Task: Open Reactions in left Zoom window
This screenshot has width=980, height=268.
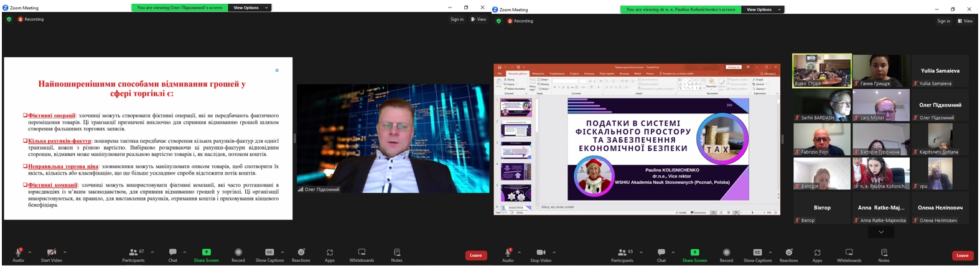Action: (x=301, y=255)
